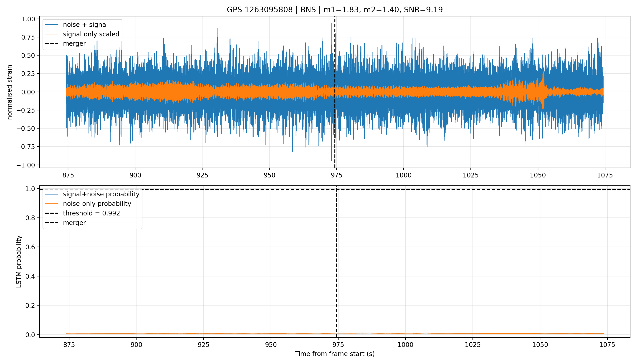Screen dimensions: 637x364
Task: Click the 'noise + signal' legend entry
Action: tap(85, 25)
